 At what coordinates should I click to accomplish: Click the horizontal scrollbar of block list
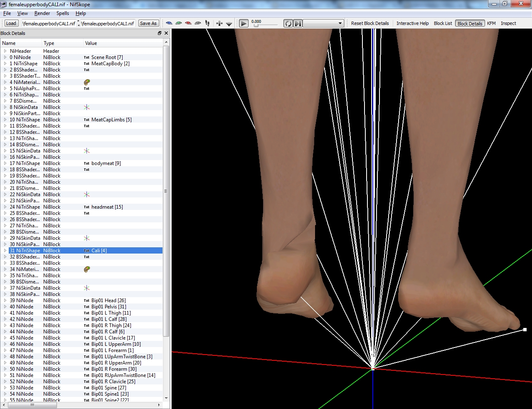click(32, 405)
